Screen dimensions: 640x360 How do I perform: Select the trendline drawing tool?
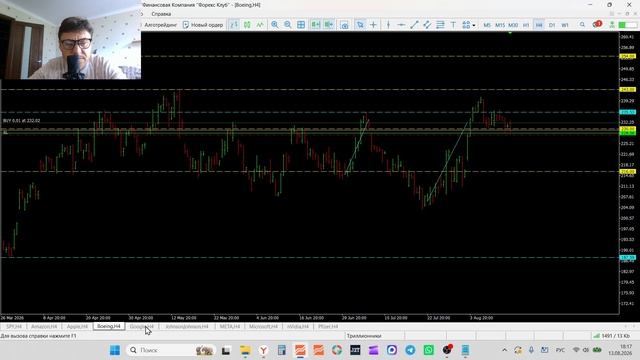(x=414, y=25)
